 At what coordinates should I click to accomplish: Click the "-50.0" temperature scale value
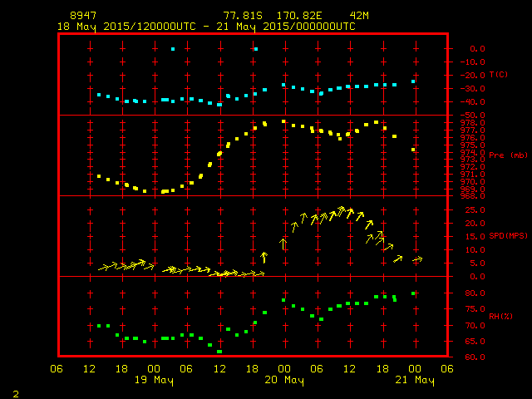[x=473, y=116]
